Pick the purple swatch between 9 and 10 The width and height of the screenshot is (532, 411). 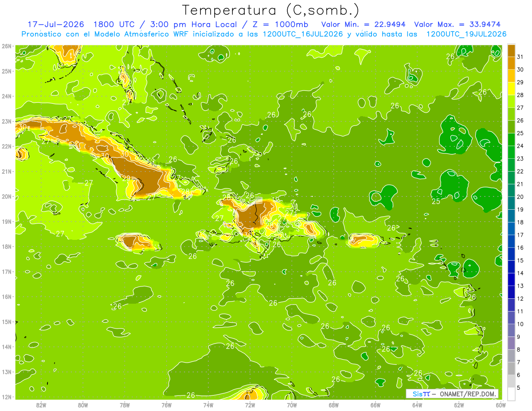(x=512, y=330)
